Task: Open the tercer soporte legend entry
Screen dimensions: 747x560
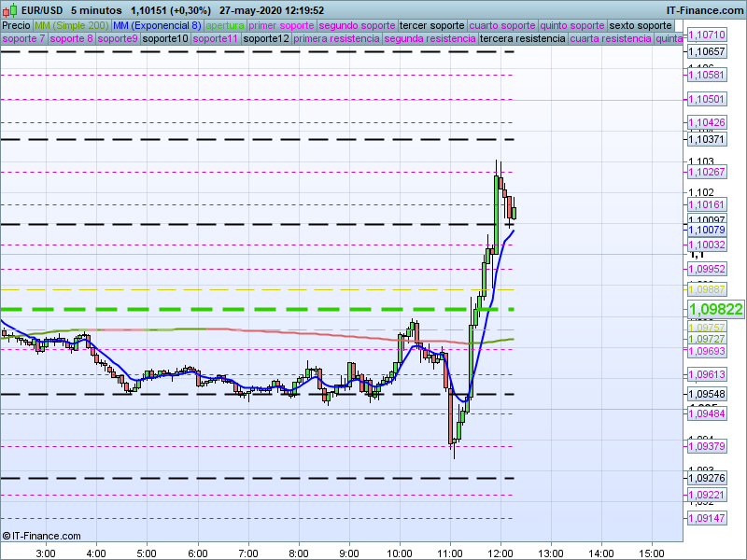Action: click(x=430, y=25)
